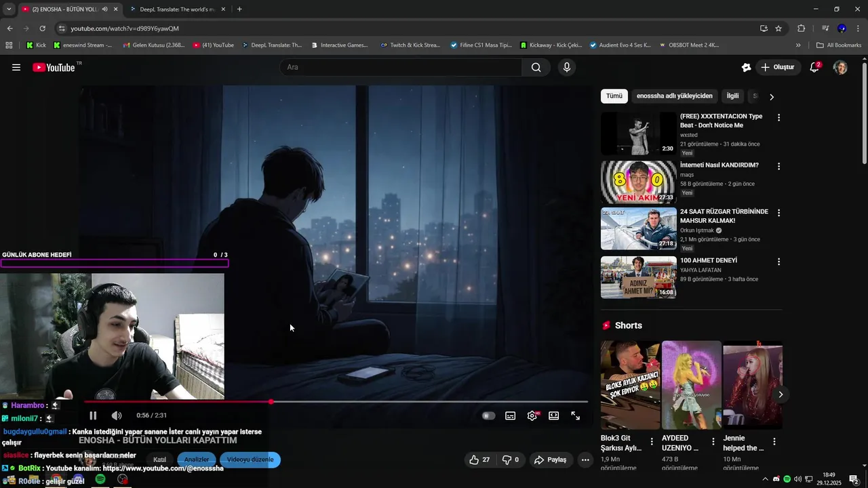Select the İlgili filter chip

click(x=733, y=96)
